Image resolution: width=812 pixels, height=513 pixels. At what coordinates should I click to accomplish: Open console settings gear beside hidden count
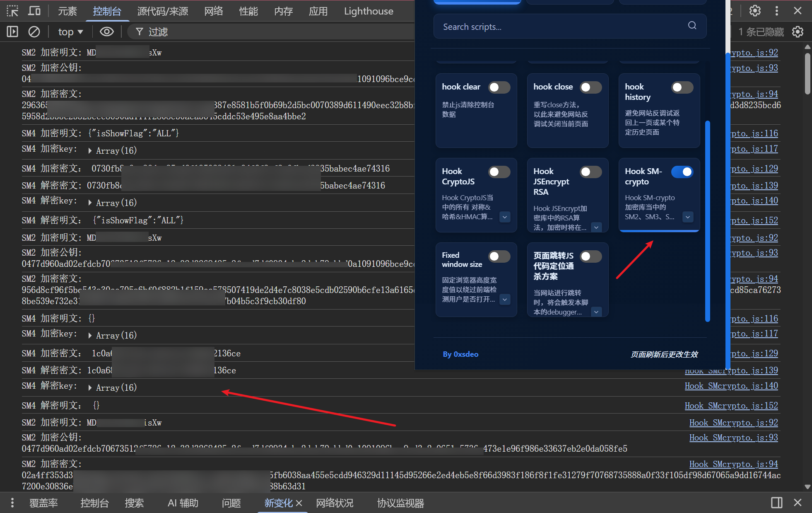(x=798, y=31)
